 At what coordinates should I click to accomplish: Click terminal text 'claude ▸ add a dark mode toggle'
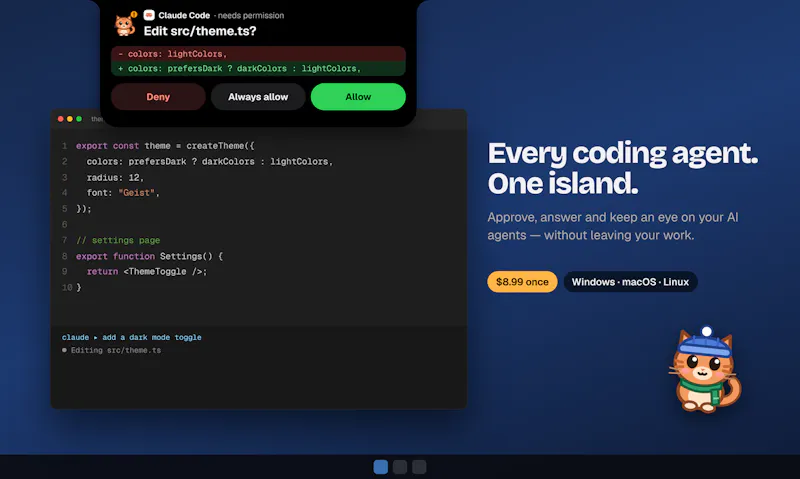coord(132,337)
